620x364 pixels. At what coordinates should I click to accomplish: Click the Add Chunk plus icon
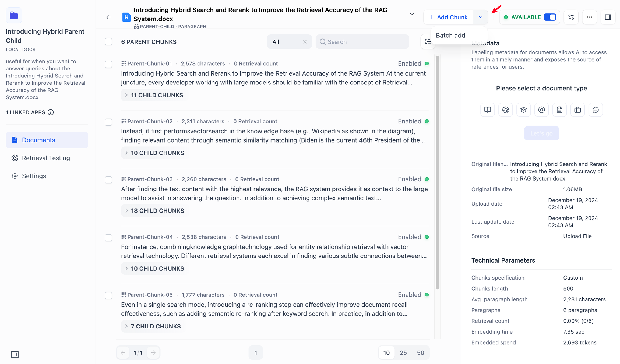[432, 17]
